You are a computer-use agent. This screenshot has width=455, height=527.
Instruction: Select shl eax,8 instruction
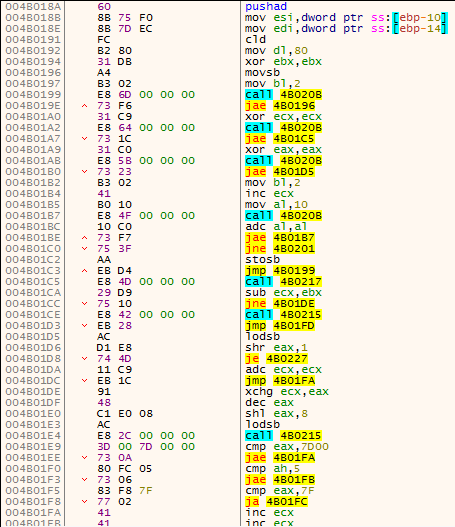(x=276, y=414)
